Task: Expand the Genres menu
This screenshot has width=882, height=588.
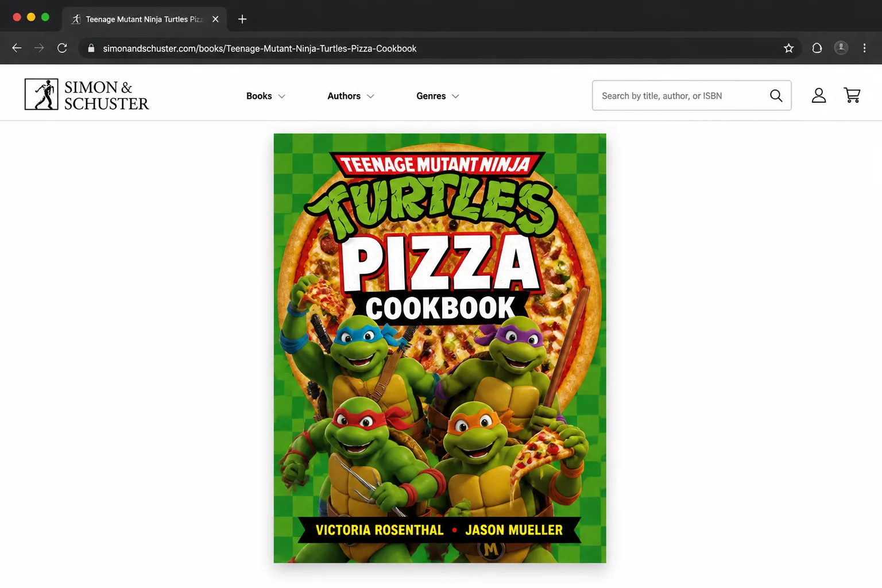Action: point(438,96)
